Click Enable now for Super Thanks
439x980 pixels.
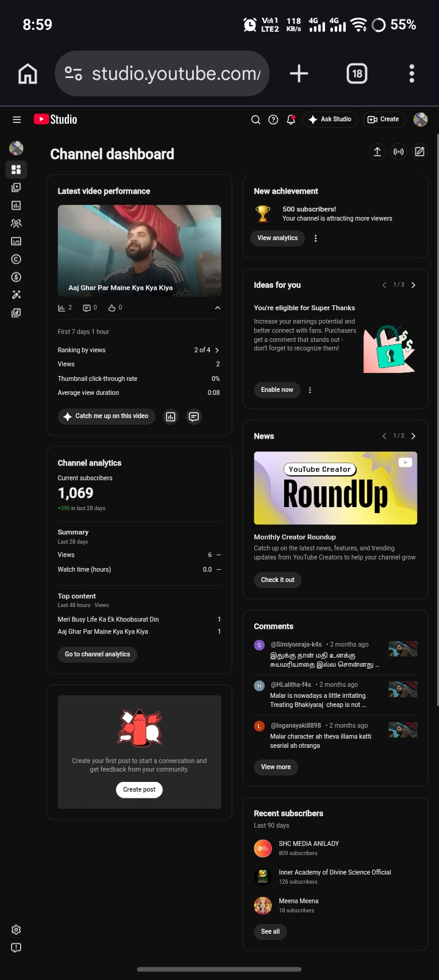pyautogui.click(x=277, y=390)
